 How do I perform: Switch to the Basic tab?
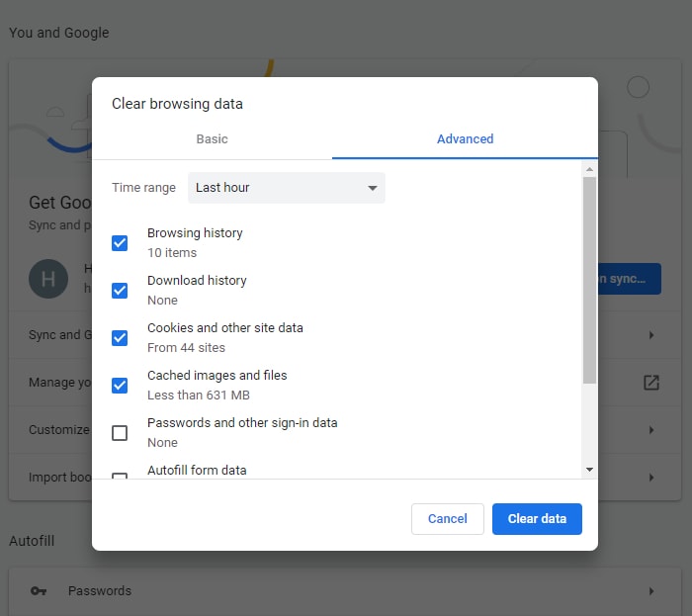coord(212,139)
